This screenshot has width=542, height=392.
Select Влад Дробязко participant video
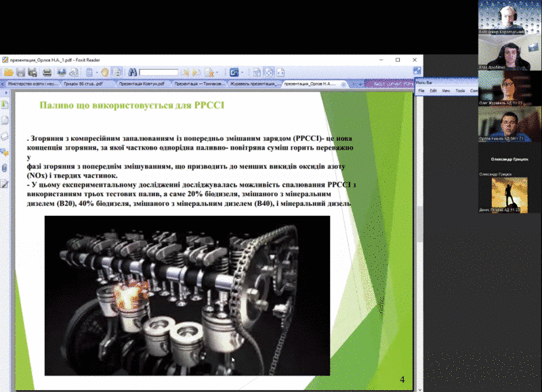point(510,53)
